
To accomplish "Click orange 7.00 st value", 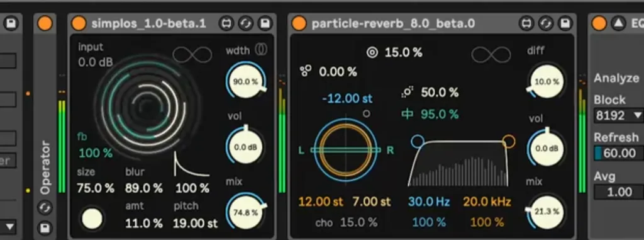I will click(372, 202).
